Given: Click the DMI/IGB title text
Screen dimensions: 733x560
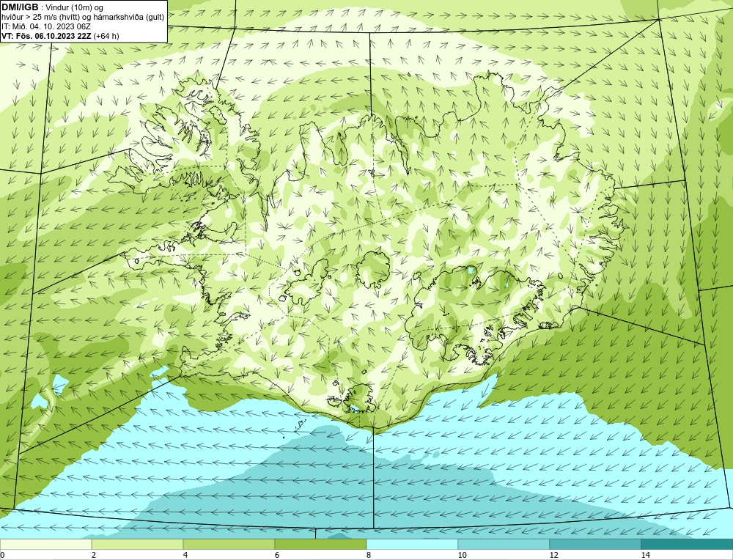Looking at the screenshot, I should click(19, 7).
